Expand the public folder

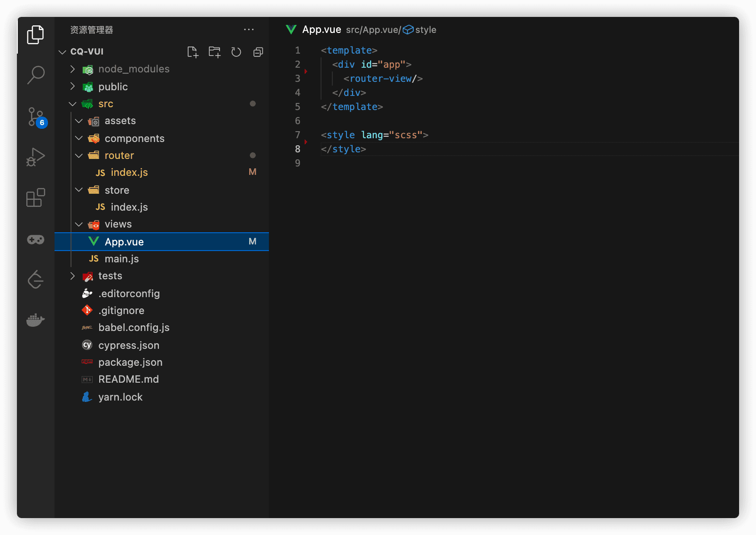click(113, 87)
